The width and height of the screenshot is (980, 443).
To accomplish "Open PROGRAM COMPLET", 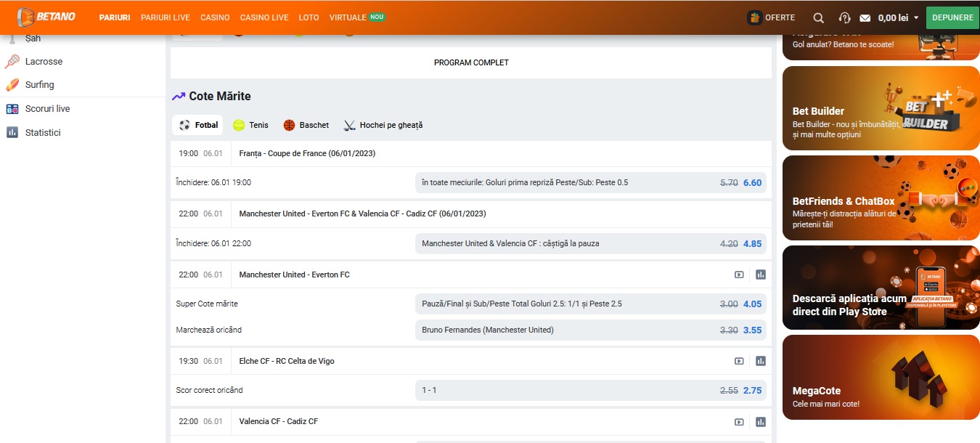I will coord(471,62).
